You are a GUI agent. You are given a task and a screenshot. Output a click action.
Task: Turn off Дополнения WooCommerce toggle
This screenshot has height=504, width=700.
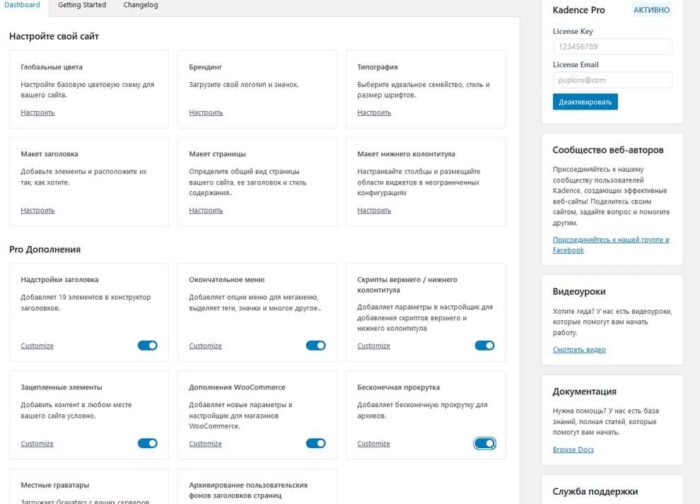[315, 443]
